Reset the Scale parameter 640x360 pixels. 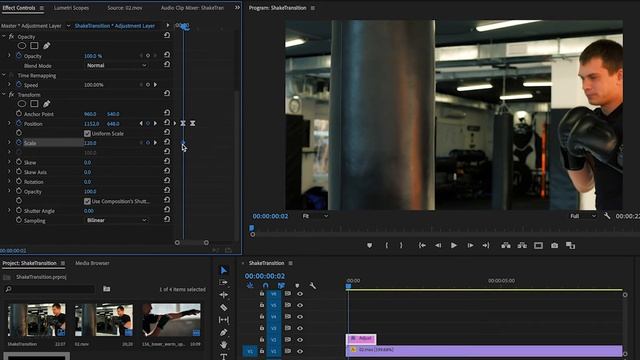(167, 142)
